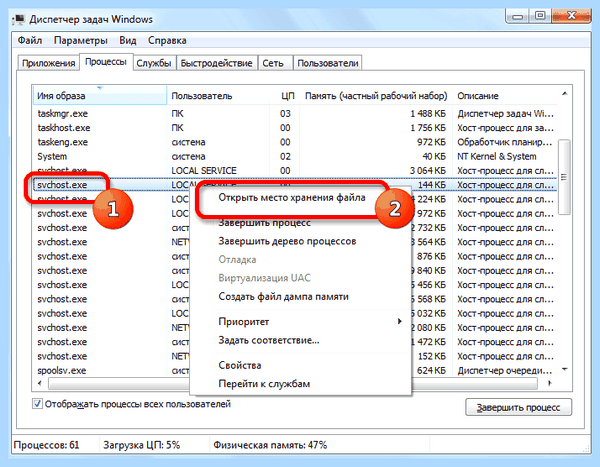This screenshot has width=600, height=467.
Task: Switch to the Службы tab
Action: click(x=154, y=63)
